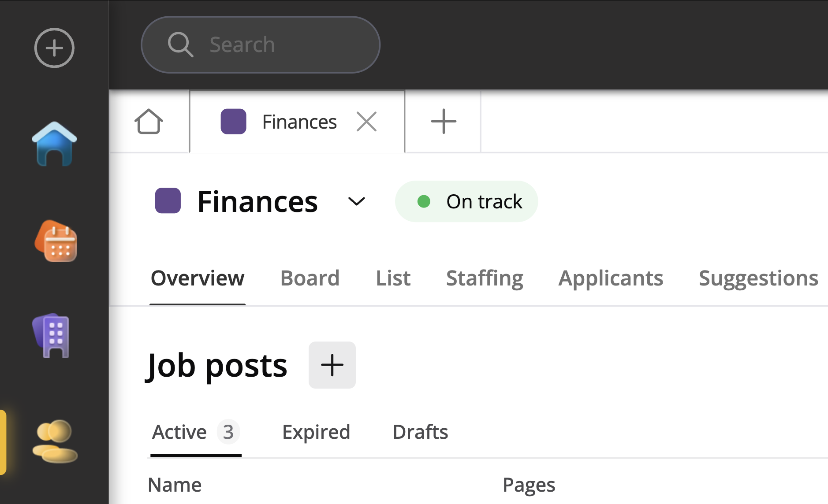This screenshot has width=828, height=504.
Task: Click the circled plus icon in sidebar
Action: [54, 48]
